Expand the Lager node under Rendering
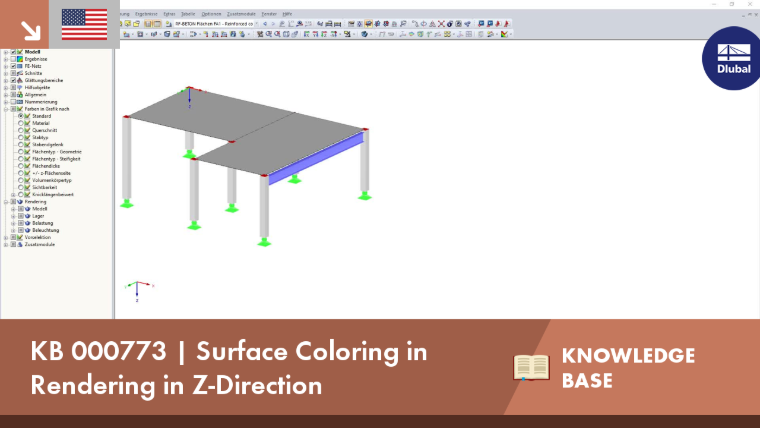The width and height of the screenshot is (760, 428). pyautogui.click(x=14, y=216)
